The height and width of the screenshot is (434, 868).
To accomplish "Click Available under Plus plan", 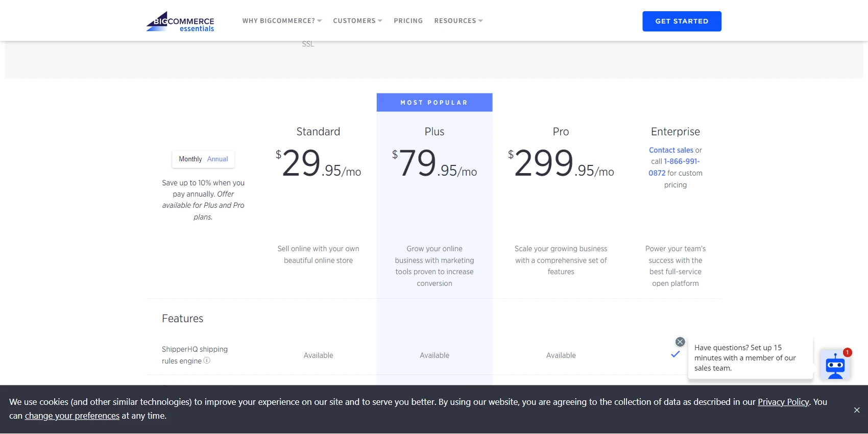I will click(x=435, y=355).
